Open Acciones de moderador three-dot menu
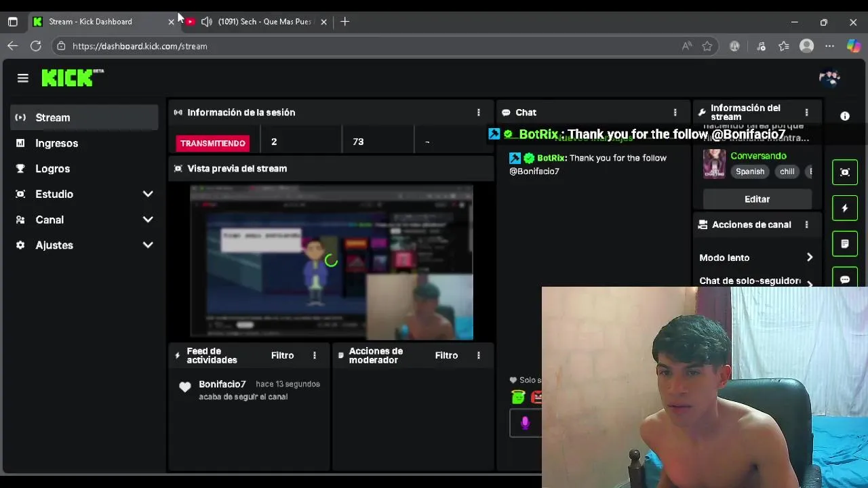The image size is (868, 488). pyautogui.click(x=479, y=355)
